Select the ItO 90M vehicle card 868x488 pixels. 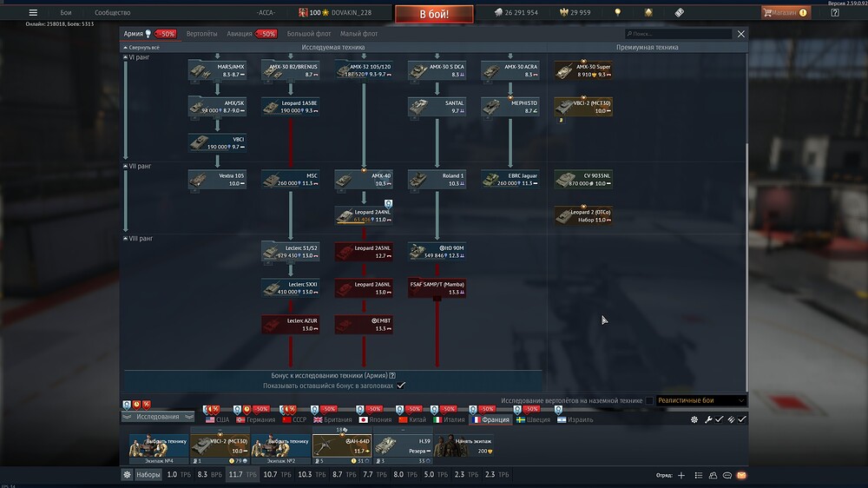[437, 252]
